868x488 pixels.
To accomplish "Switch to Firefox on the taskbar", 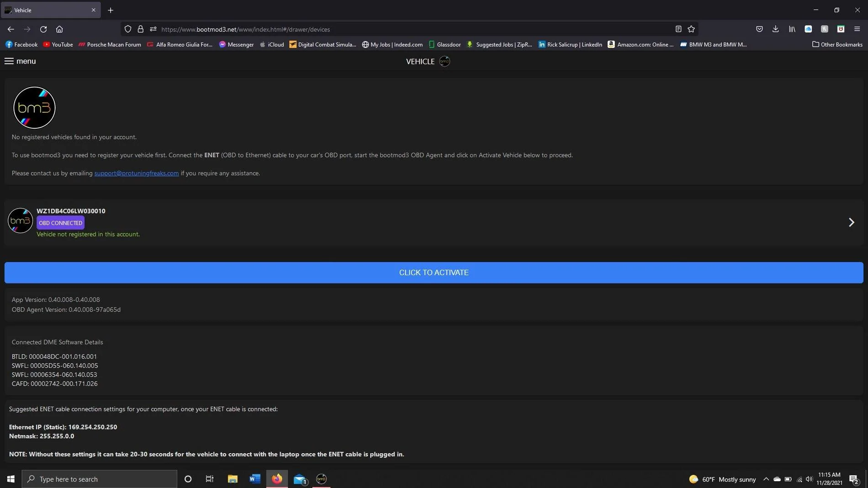I will click(x=277, y=479).
